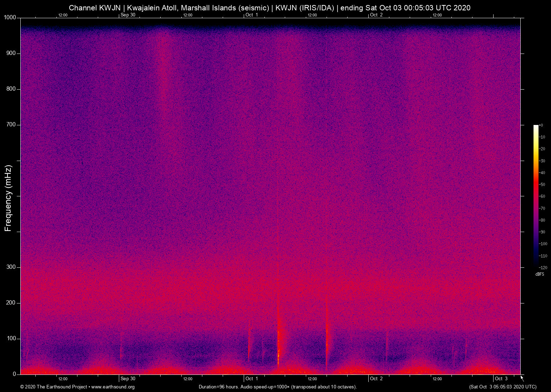Click the "Sep 30" date marker on top axis

pyautogui.click(x=128, y=15)
